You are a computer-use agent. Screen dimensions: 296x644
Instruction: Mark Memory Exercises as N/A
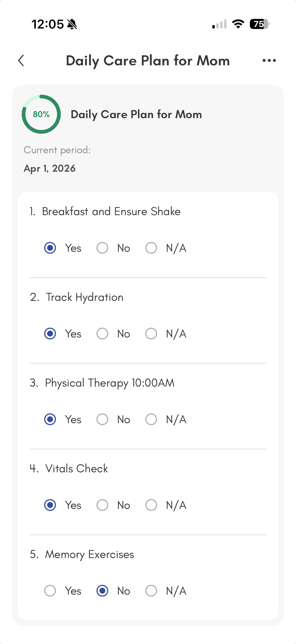click(x=151, y=591)
